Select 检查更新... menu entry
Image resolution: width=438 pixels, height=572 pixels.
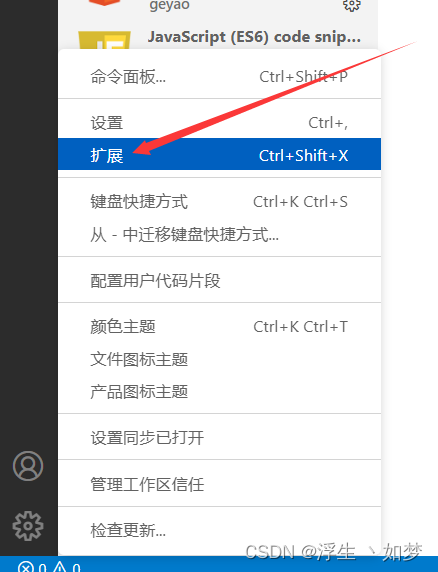click(x=219, y=530)
